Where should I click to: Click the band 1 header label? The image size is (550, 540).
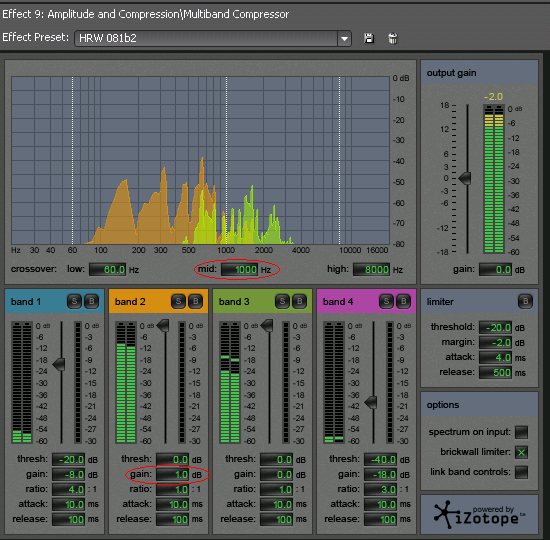point(26,302)
